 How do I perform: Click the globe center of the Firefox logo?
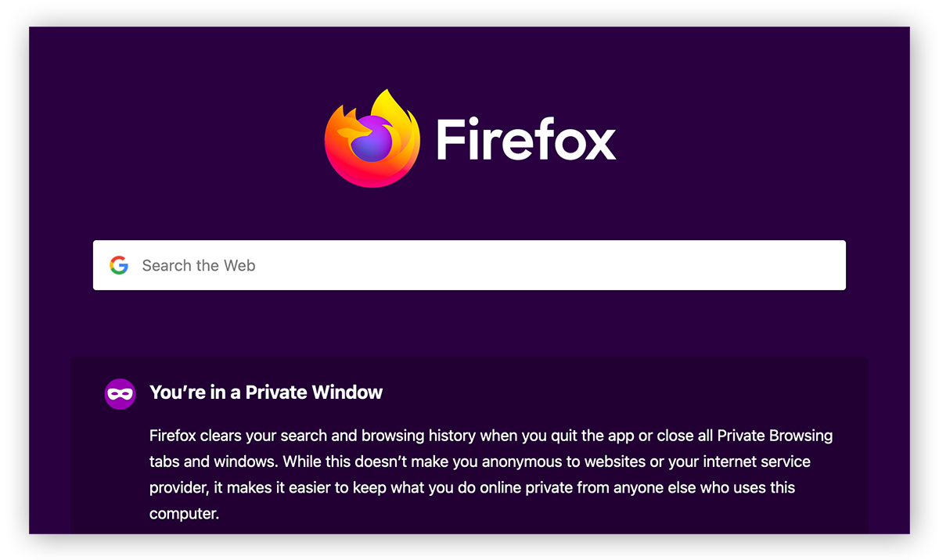tap(374, 143)
